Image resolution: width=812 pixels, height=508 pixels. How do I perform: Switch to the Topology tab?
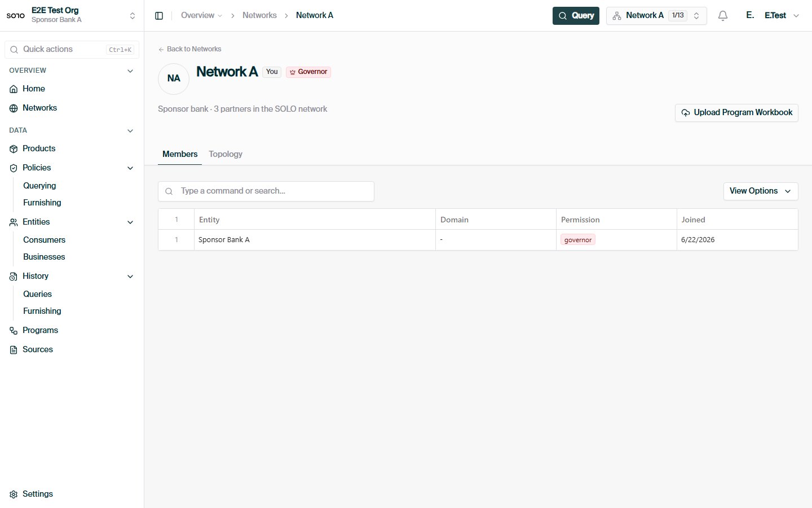coord(226,154)
